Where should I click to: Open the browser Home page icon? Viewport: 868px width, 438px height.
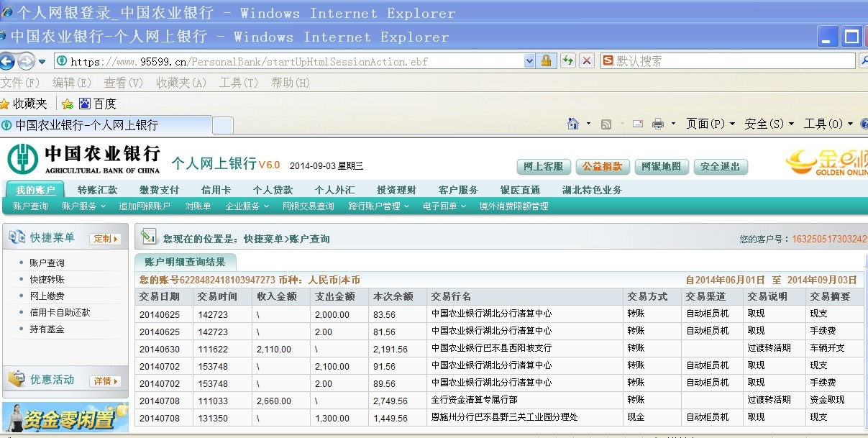(x=573, y=124)
